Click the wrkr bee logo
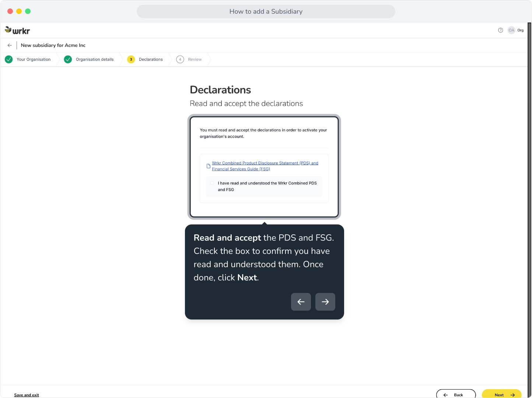This screenshot has height=398, width=532. [x=17, y=30]
